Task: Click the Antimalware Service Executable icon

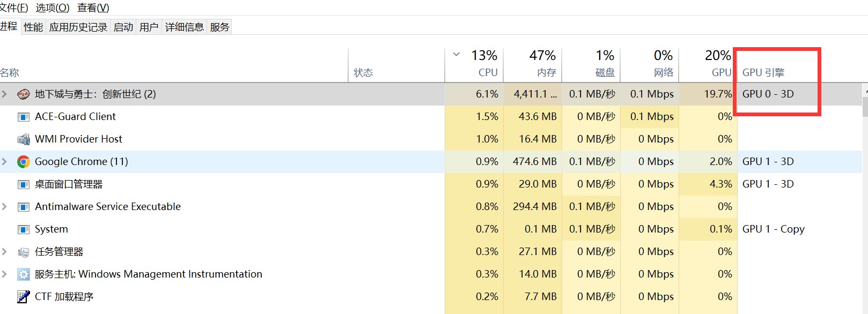Action: pos(23,207)
